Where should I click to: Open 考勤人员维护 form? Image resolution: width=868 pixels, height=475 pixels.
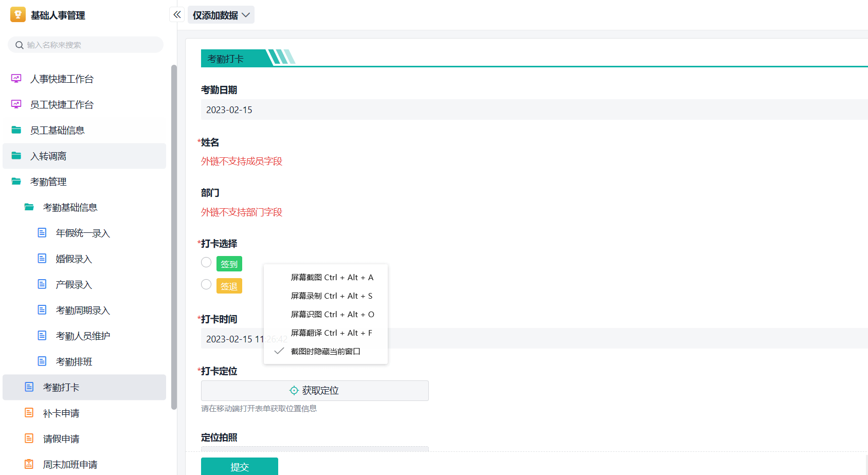point(84,336)
